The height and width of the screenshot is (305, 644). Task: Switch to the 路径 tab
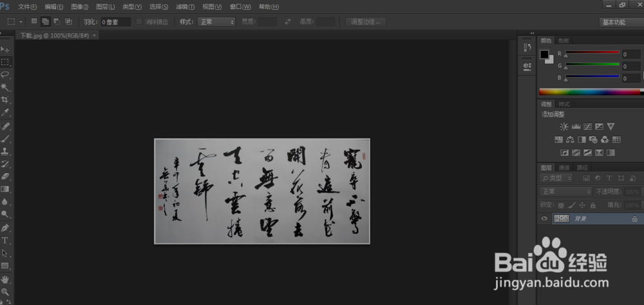[x=582, y=167]
